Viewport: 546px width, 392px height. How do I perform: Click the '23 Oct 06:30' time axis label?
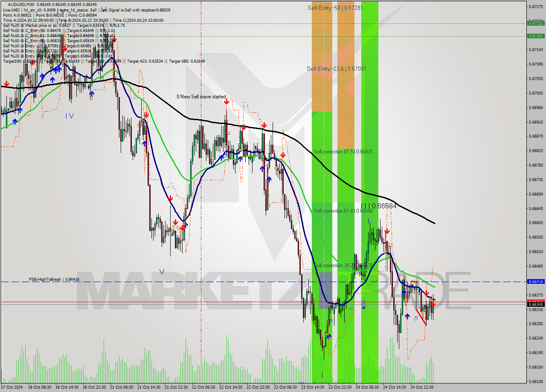[x=285, y=387]
